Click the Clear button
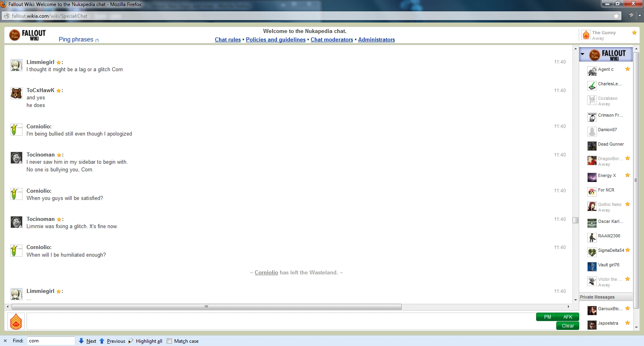644x346 pixels. 568,326
